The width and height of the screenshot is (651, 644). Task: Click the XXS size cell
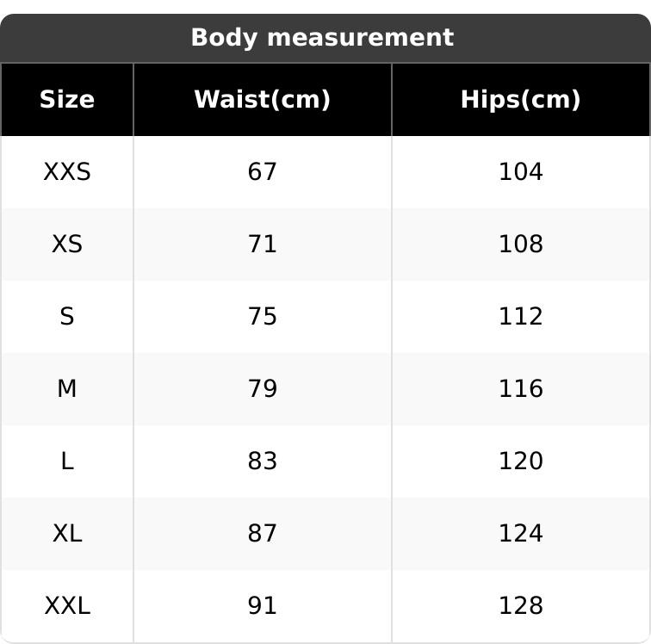(67, 172)
